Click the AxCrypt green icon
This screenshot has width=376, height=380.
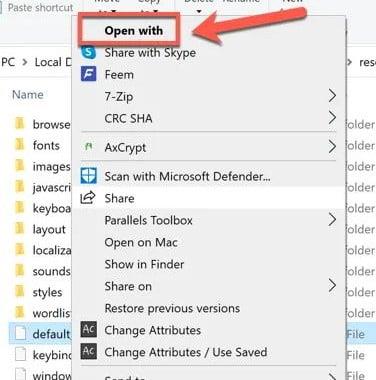(x=89, y=146)
